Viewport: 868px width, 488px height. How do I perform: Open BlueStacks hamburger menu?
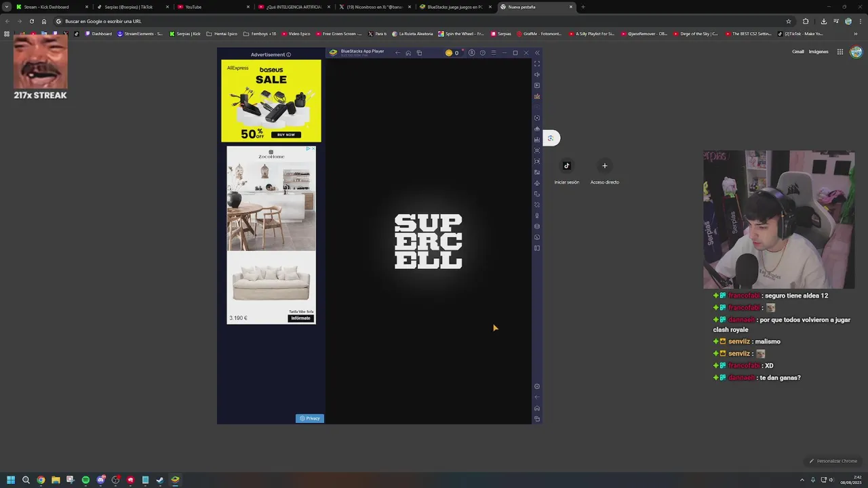click(x=494, y=53)
